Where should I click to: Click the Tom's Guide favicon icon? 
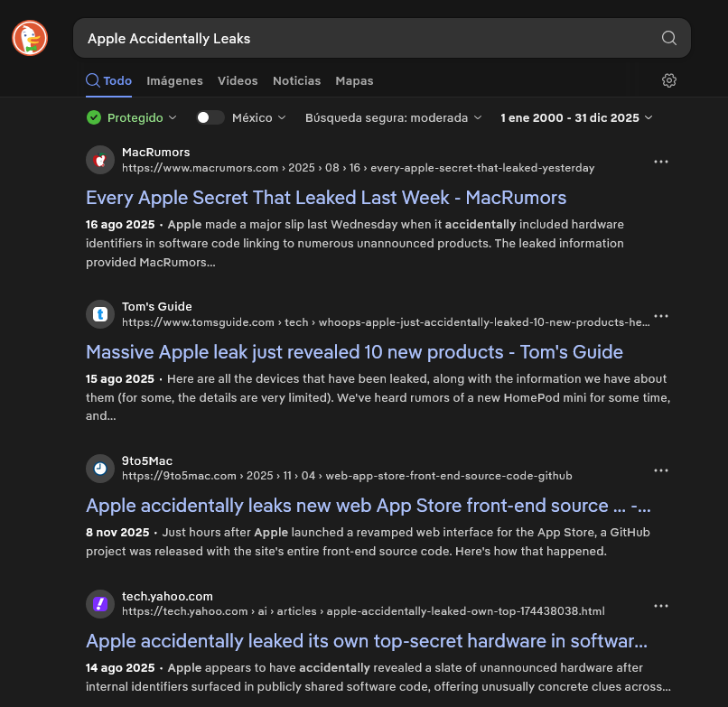coord(100,314)
